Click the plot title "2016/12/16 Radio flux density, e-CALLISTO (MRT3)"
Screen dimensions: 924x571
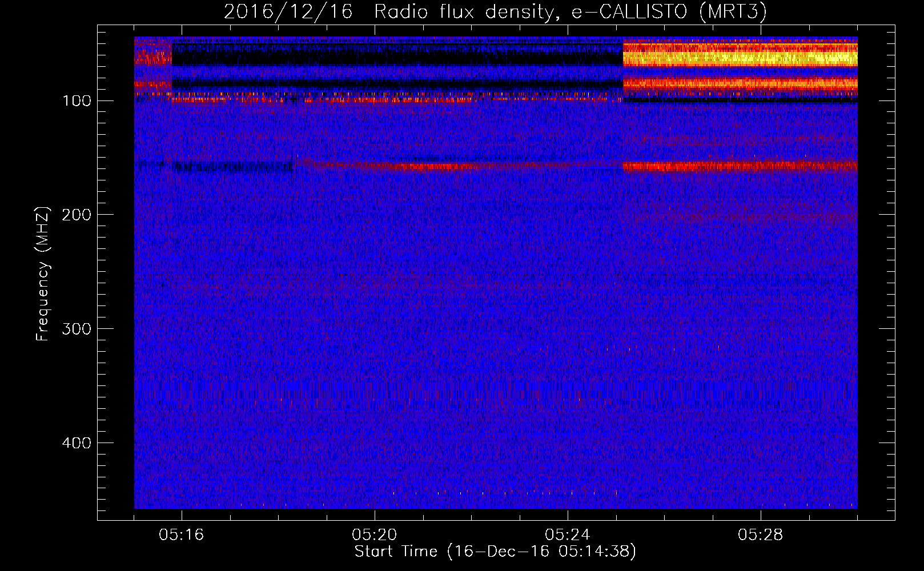[495, 11]
